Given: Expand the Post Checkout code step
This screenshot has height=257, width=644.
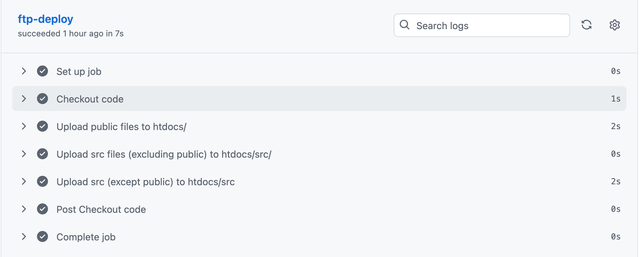Looking at the screenshot, I should click(x=24, y=209).
